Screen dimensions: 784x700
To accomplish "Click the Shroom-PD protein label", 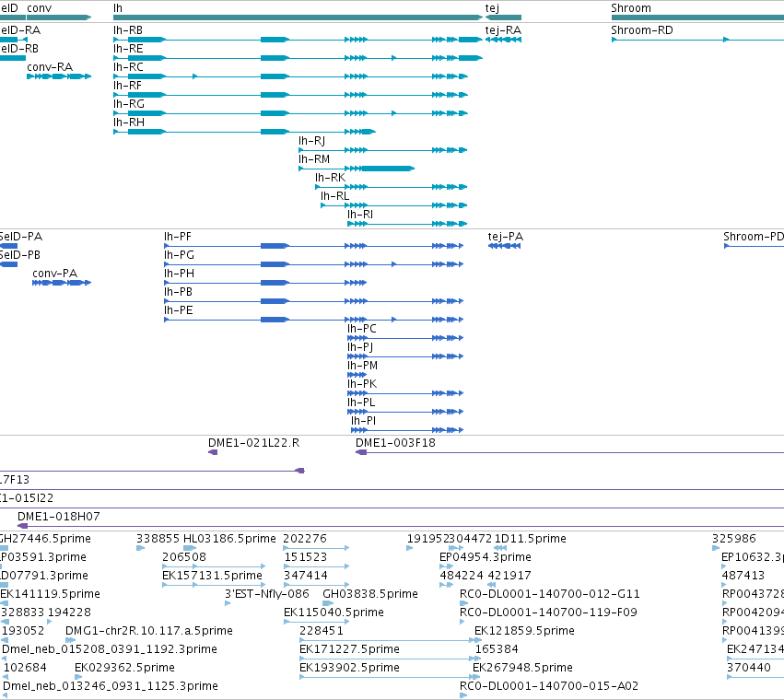I will click(754, 237).
